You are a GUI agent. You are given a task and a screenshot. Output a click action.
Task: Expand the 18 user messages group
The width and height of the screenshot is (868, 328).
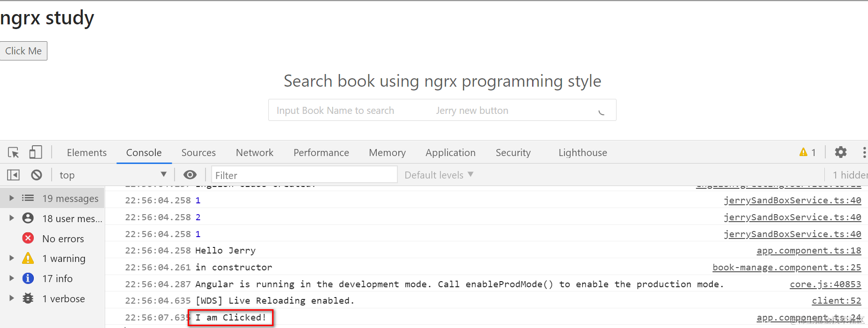[x=12, y=218]
